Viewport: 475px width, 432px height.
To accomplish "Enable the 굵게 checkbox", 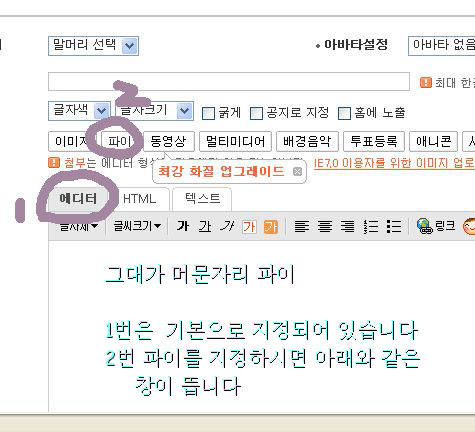I will click(x=209, y=113).
